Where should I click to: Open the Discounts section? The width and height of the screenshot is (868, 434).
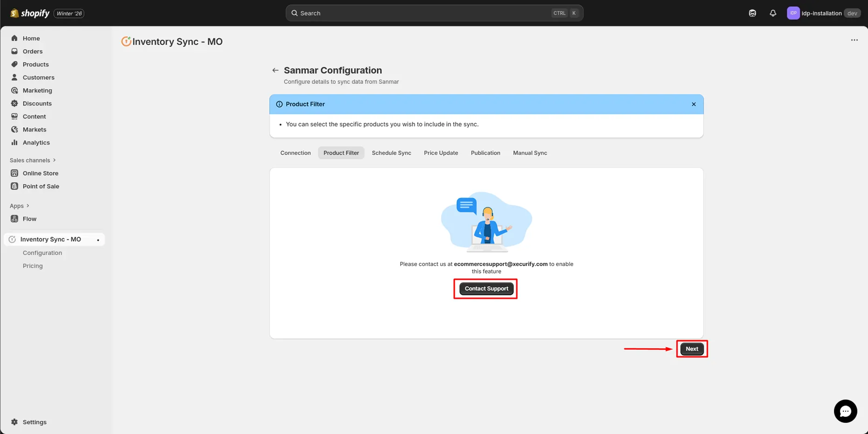pos(37,103)
